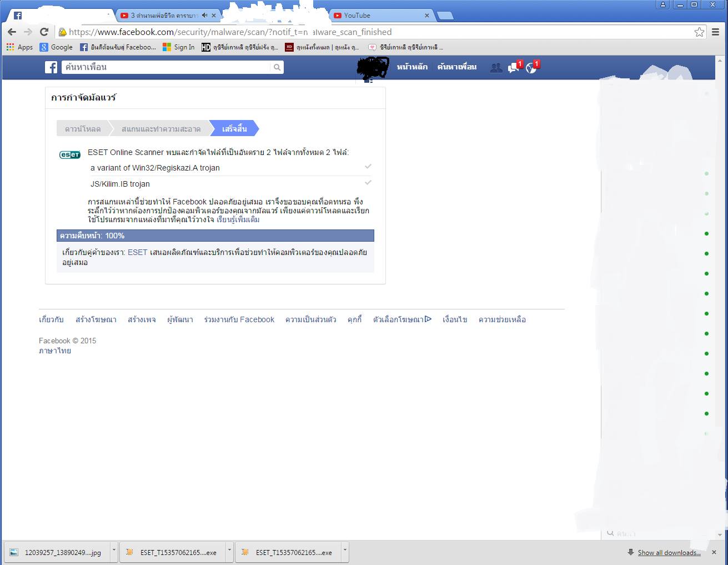Viewport: 728px width, 565px height.
Task: Select the เสร็จสิ้น step
Action: coord(234,129)
